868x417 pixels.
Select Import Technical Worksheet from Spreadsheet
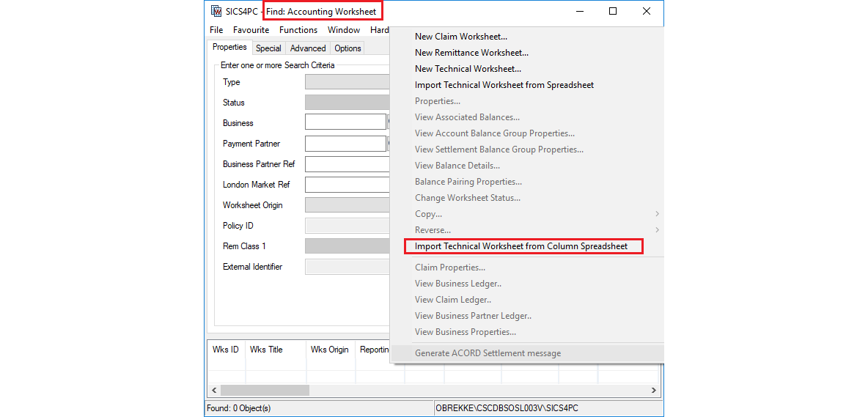click(504, 84)
